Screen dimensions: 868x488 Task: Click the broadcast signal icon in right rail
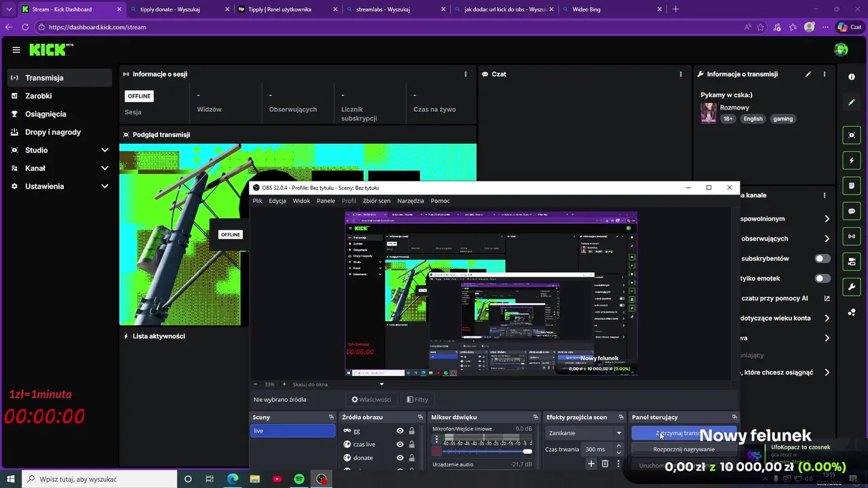[x=852, y=237]
